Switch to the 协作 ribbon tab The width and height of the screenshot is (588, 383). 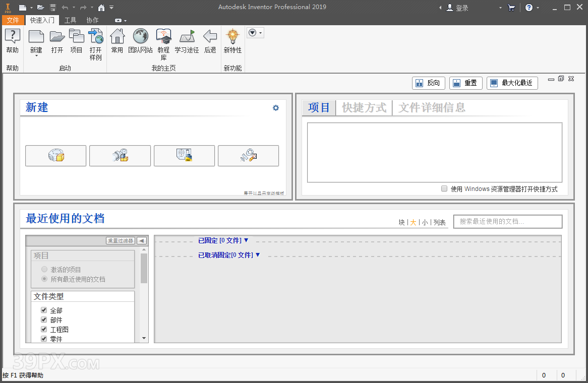coord(92,20)
